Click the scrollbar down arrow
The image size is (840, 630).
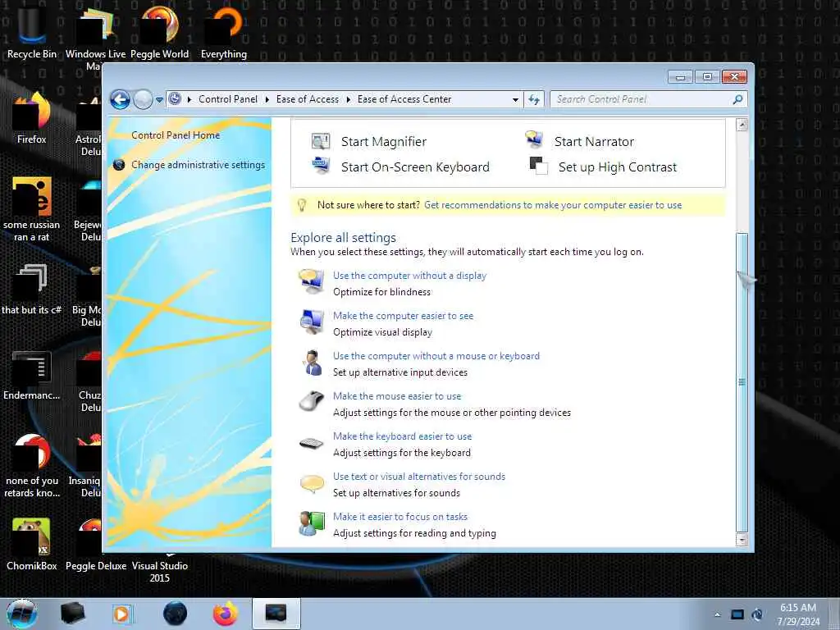742,540
